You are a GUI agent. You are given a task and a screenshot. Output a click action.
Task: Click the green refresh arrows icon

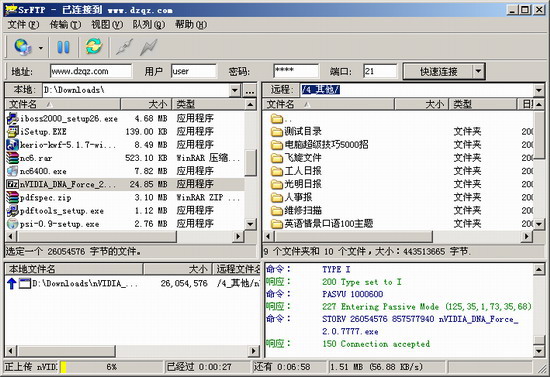pos(93,46)
